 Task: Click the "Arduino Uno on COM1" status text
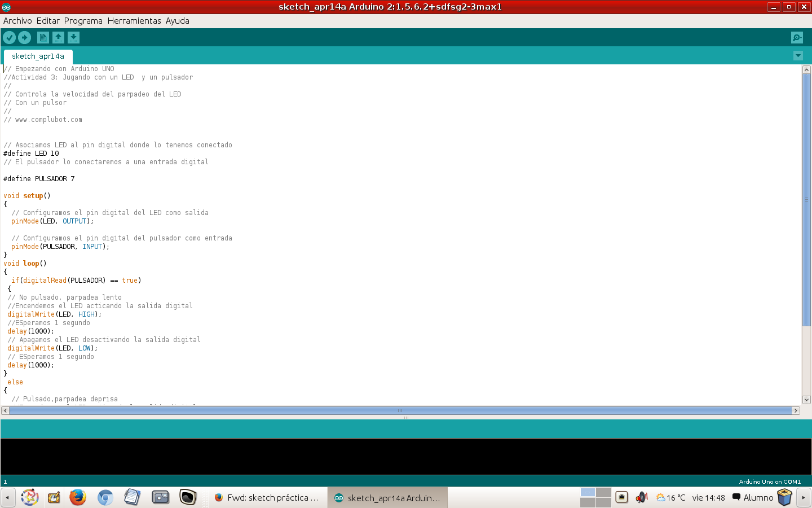pyautogui.click(x=770, y=481)
